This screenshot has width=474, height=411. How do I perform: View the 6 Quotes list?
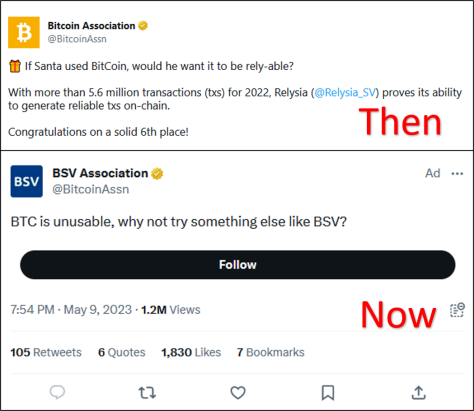click(122, 352)
